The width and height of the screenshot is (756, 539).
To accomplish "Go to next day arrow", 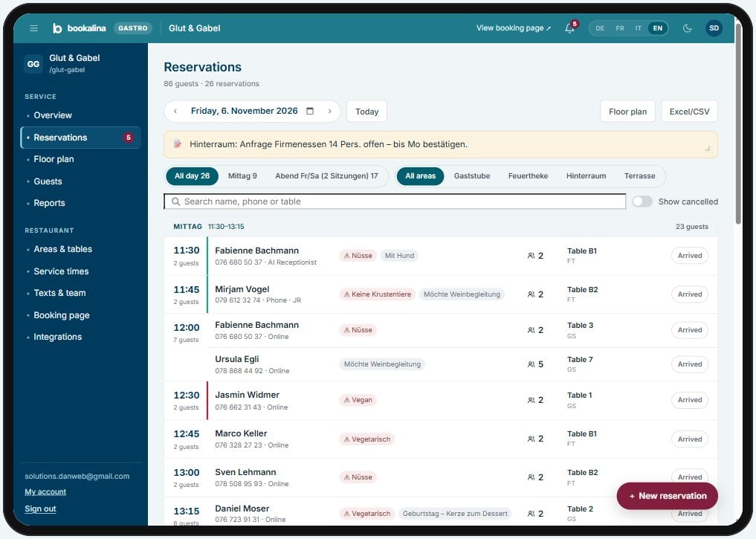I will [x=330, y=112].
